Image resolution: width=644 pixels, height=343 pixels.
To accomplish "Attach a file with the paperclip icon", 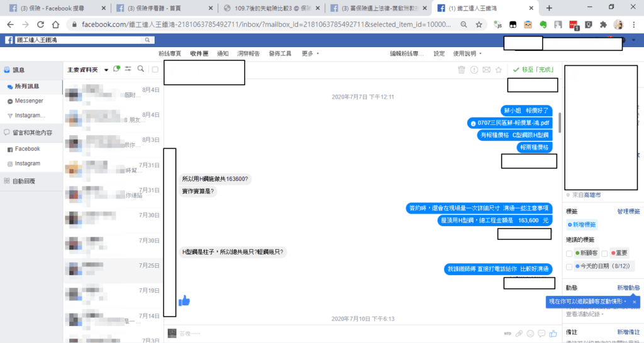I will pos(519,333).
